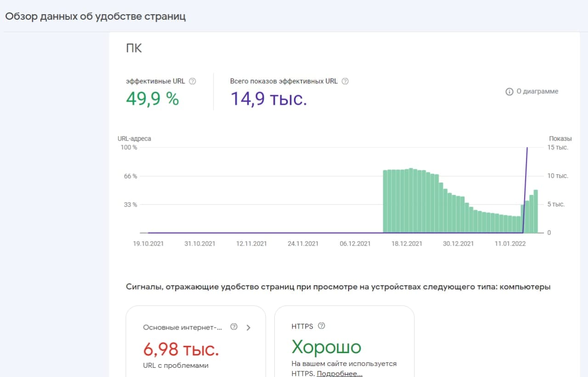Screen dimensions: 588x377
Task: Expand the Основные интернет-показатели card details
Action: tap(249, 327)
